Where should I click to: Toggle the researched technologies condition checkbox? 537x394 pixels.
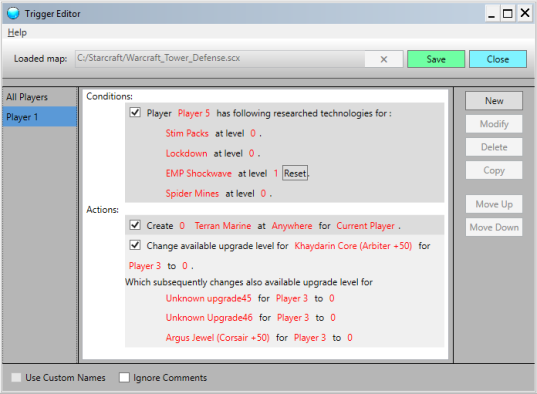[135, 112]
